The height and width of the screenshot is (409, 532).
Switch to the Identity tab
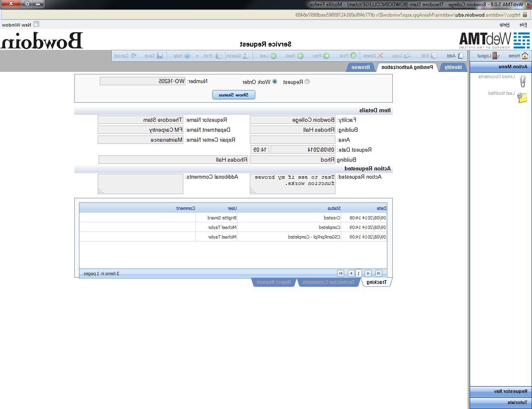pos(453,67)
